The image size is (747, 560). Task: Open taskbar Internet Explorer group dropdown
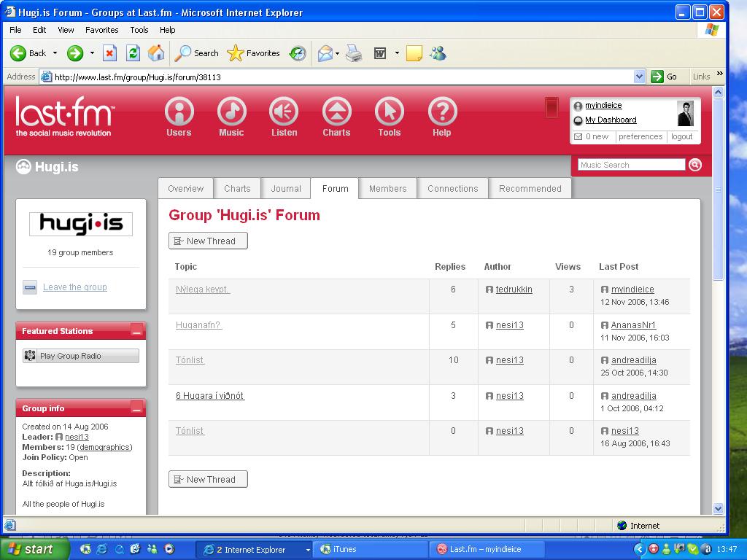(308, 550)
